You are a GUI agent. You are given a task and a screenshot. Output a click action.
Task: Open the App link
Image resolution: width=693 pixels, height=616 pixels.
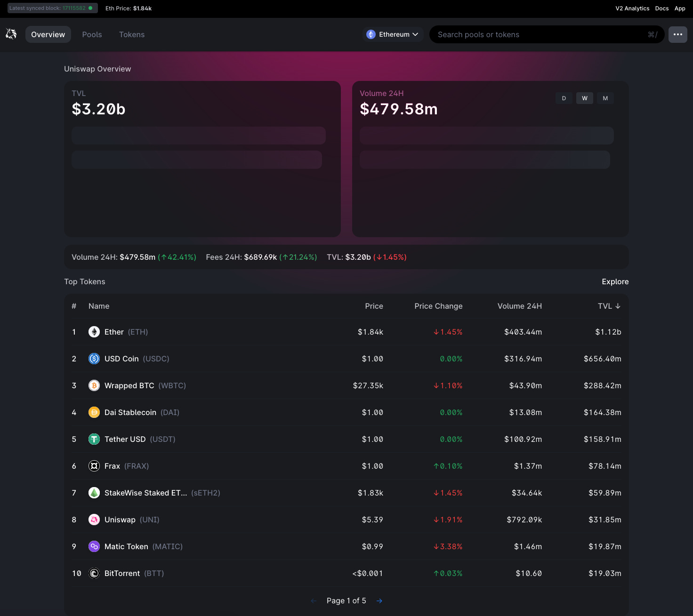(680, 8)
